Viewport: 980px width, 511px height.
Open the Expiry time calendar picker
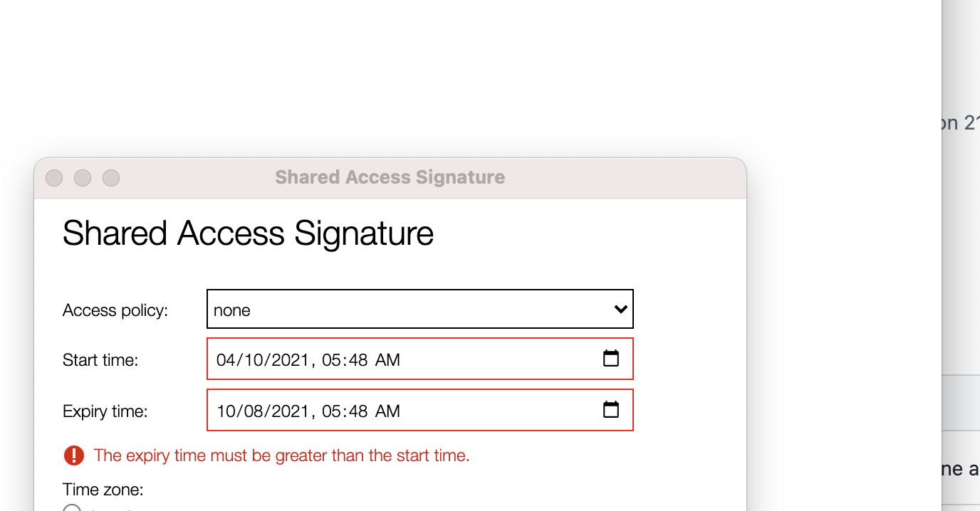611,409
